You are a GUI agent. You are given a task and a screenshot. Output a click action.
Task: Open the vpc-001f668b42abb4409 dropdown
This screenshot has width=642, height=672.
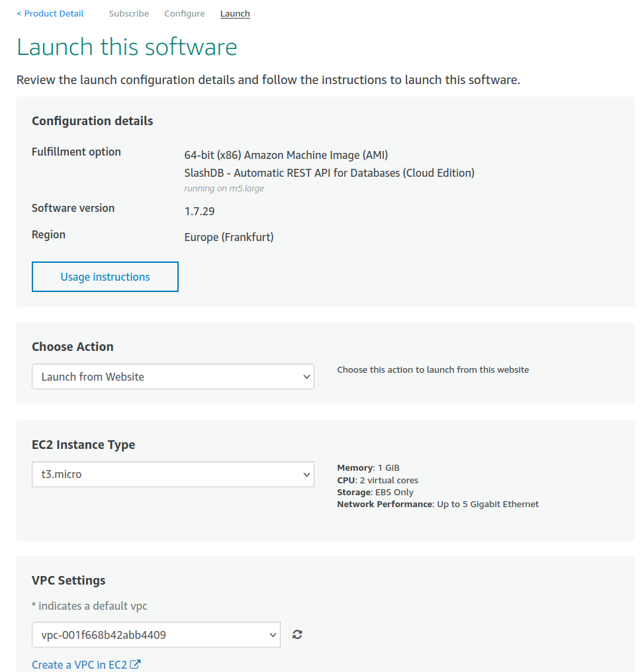(x=156, y=635)
